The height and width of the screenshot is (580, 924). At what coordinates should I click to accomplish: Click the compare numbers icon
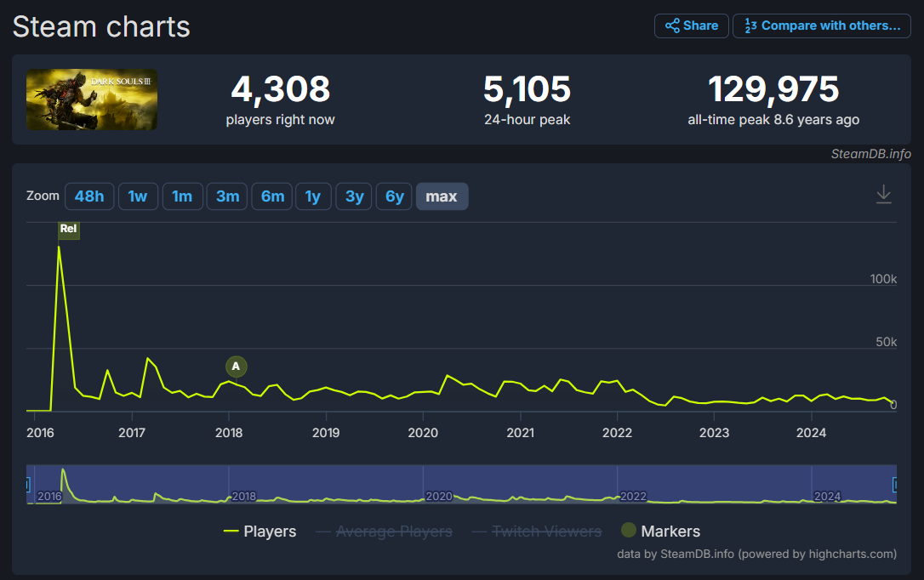750,26
